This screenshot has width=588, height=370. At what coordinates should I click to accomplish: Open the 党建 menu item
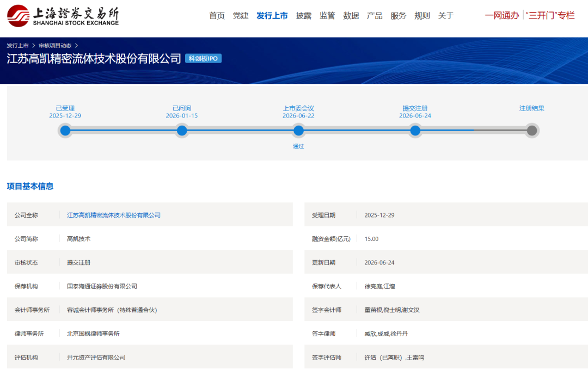coord(241,16)
